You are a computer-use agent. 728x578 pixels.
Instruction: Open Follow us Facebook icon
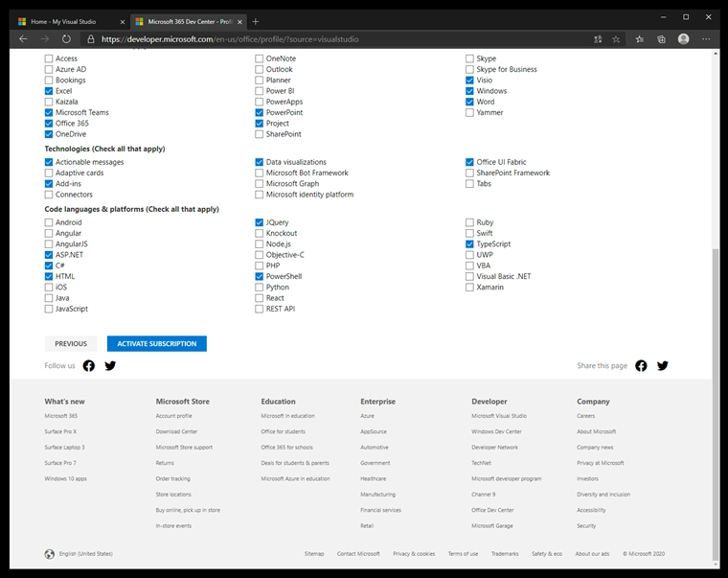(89, 365)
